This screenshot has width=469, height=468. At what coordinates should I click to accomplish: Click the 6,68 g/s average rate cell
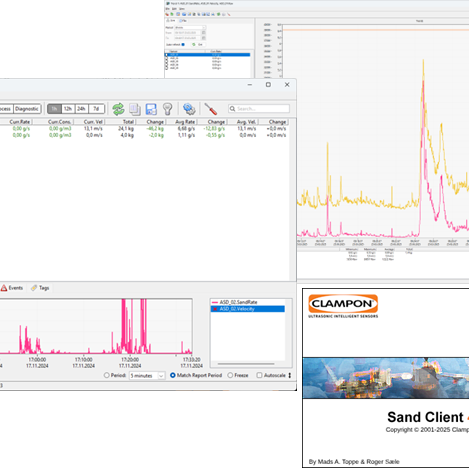click(x=186, y=129)
